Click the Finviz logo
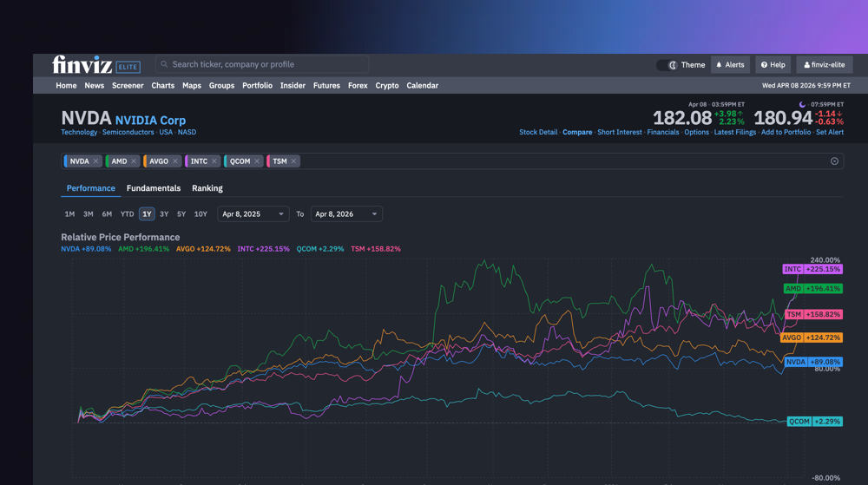This screenshot has height=485, width=868. (82, 65)
